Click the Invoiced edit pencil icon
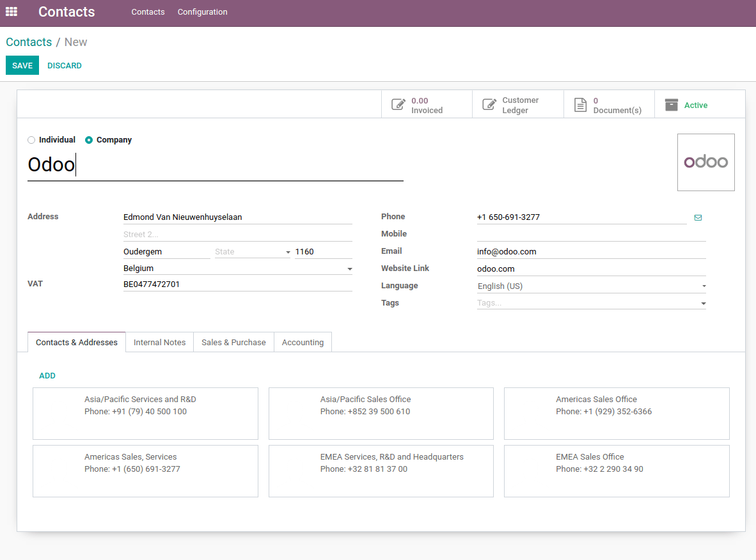 (398, 104)
